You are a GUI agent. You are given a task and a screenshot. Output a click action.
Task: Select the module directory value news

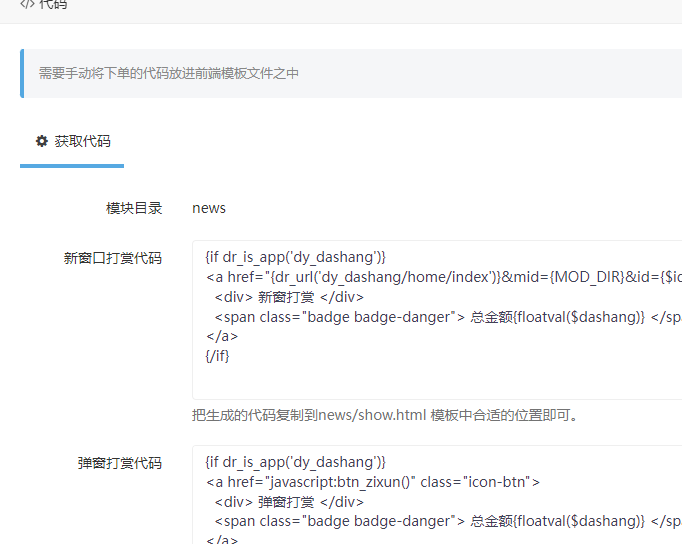click(x=209, y=208)
